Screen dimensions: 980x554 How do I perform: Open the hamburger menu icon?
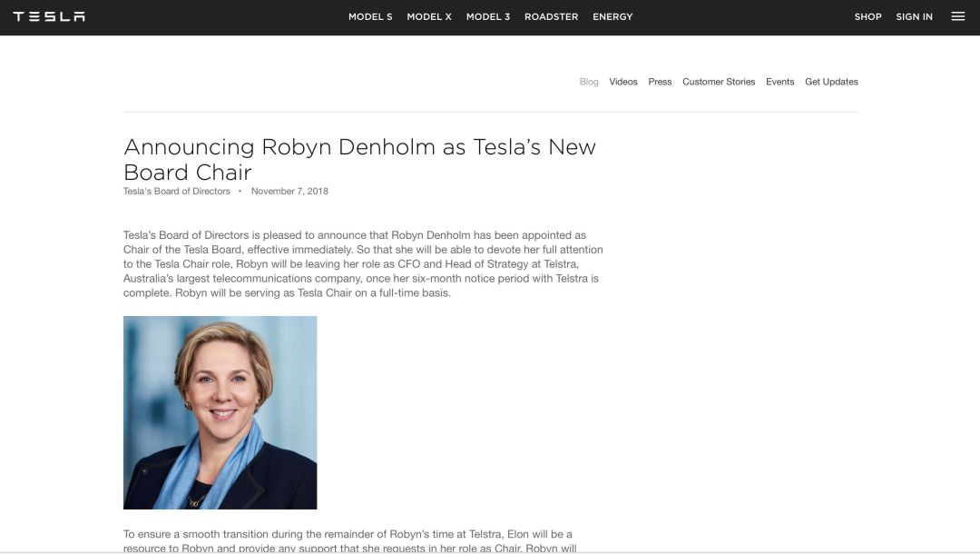click(x=957, y=16)
